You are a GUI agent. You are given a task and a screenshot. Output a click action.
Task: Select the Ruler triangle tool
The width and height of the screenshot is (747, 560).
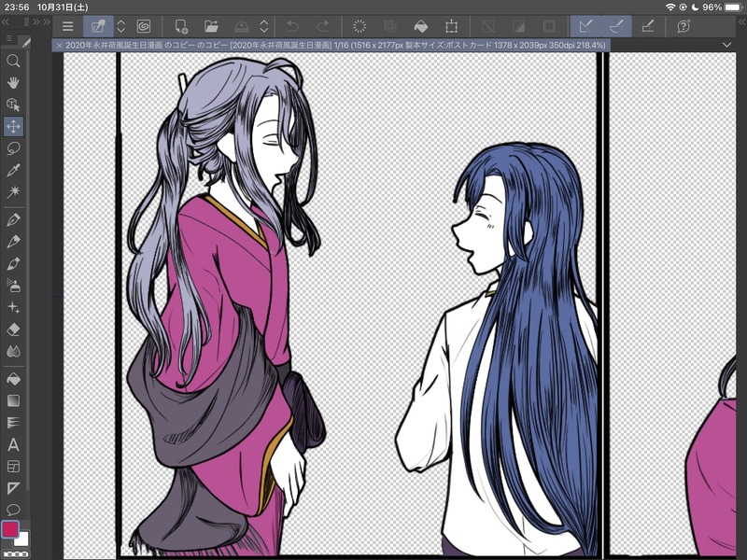point(13,488)
